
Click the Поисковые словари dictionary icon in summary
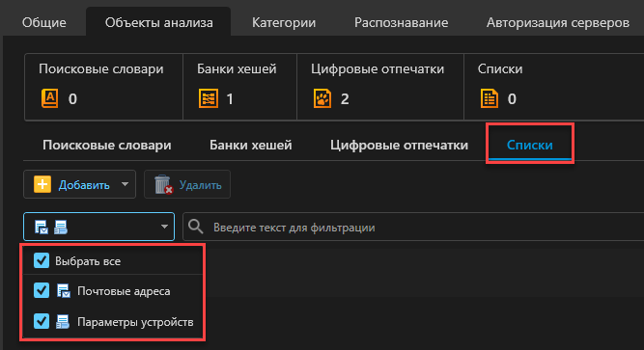(x=49, y=98)
